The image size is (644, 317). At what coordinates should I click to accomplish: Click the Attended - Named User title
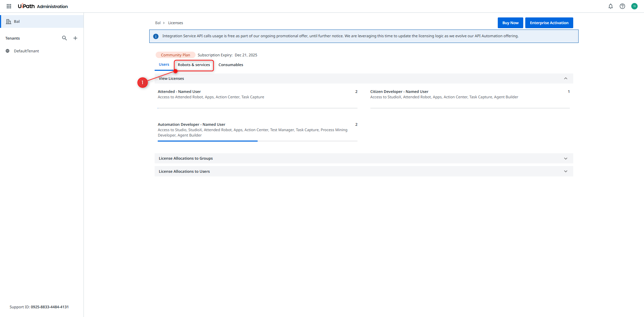[x=179, y=92]
